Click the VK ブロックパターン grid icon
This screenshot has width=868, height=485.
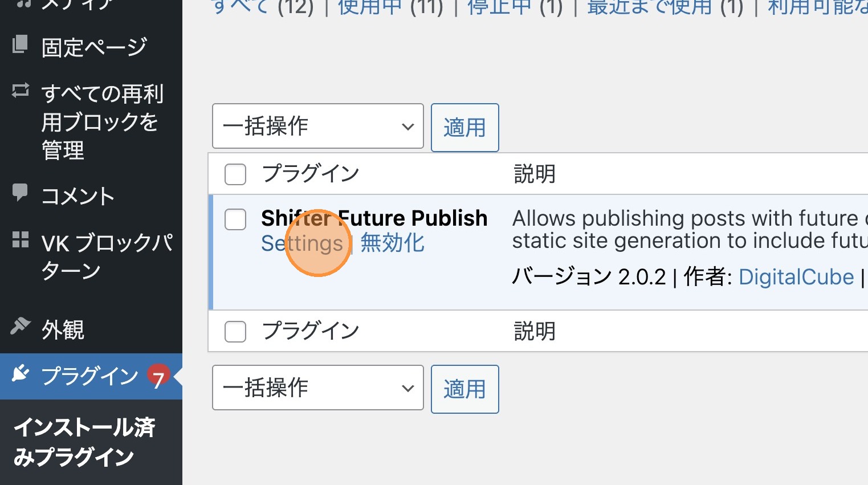tap(20, 239)
